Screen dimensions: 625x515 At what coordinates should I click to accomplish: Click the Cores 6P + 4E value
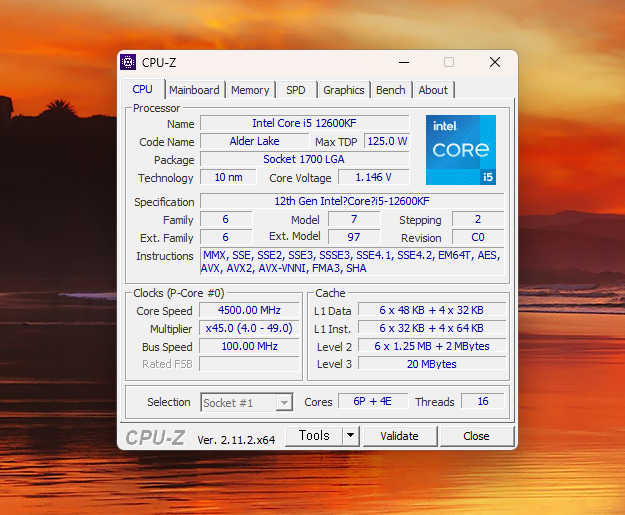tap(373, 401)
